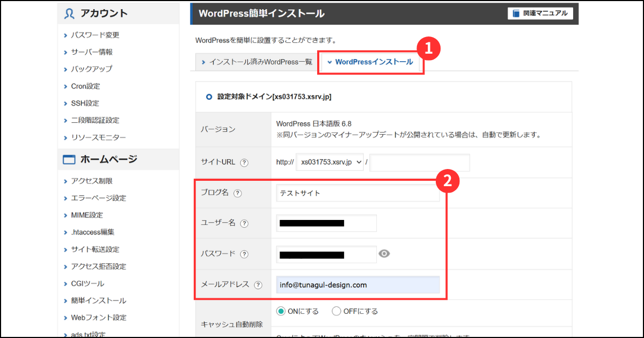
Task: Click help icon next to パスワード
Action: (x=244, y=254)
